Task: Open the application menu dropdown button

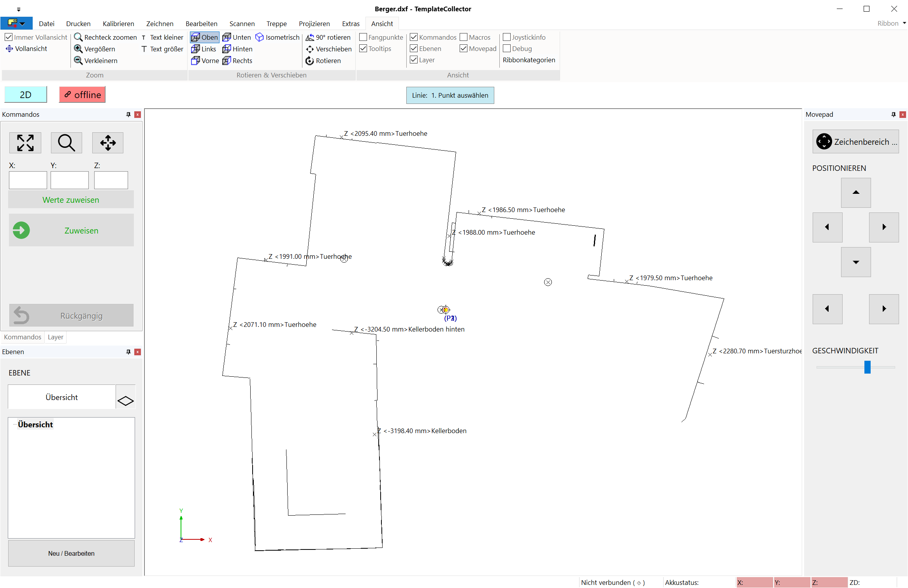Action: coord(16,23)
